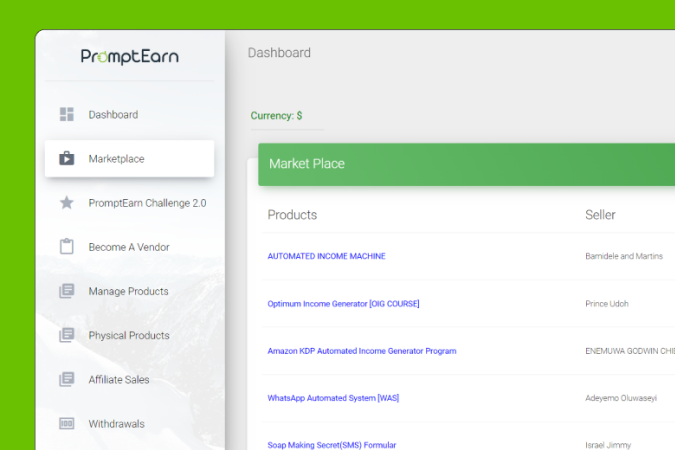Click the Currency: $ selector
Image resolution: width=675 pixels, height=450 pixels.
tap(276, 116)
